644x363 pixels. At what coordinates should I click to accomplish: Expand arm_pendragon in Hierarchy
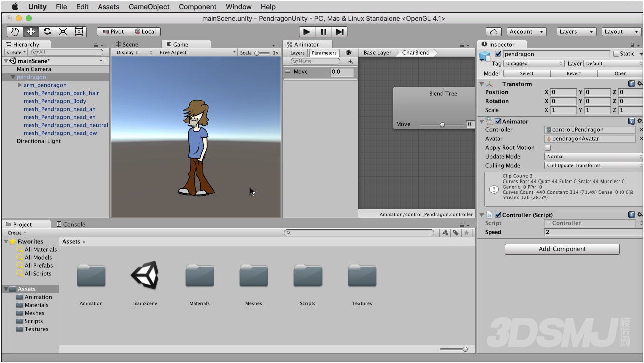pyautogui.click(x=20, y=85)
